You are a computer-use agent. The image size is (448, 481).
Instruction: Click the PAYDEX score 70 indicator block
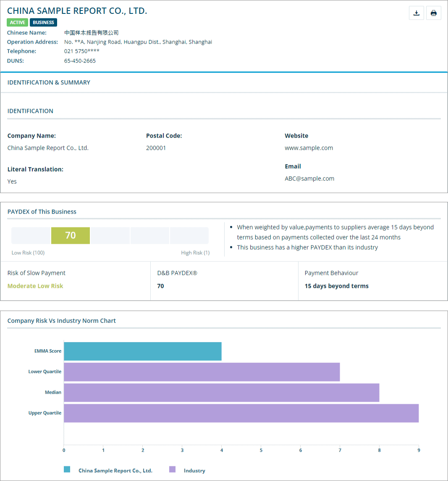71,235
